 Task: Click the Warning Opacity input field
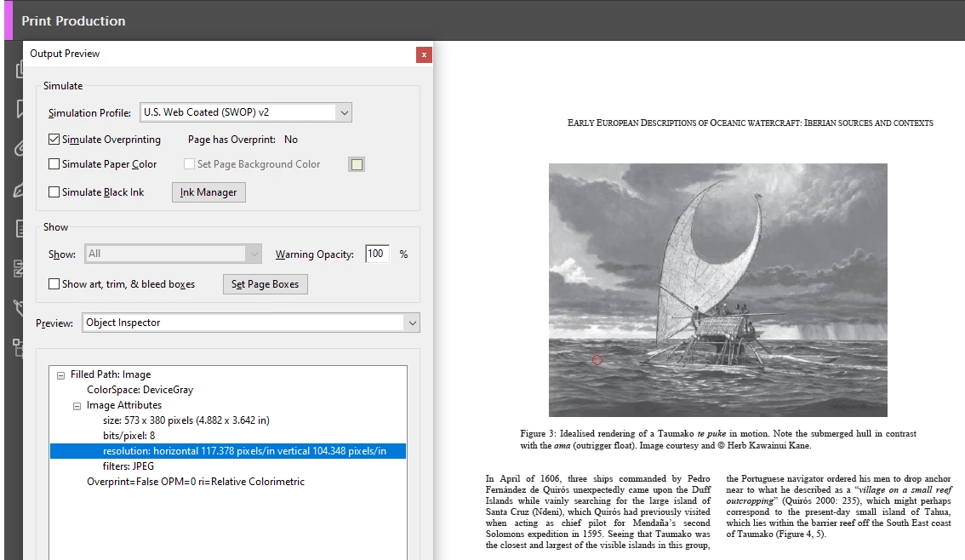coord(377,254)
